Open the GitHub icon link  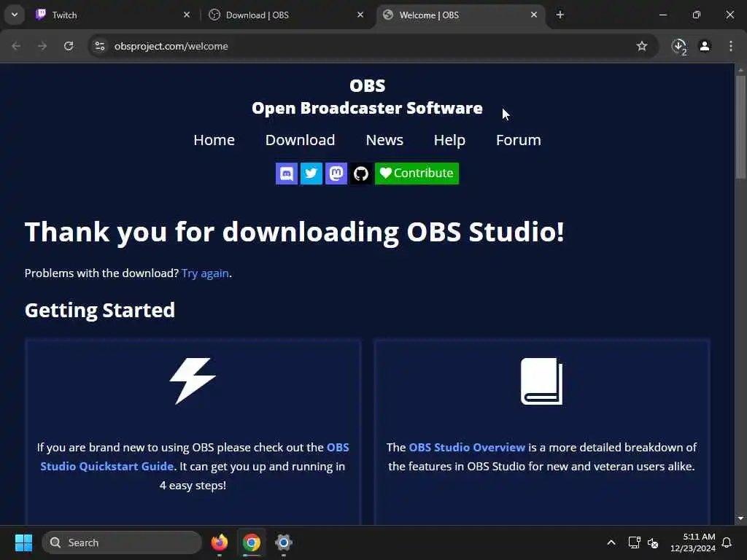click(x=360, y=174)
